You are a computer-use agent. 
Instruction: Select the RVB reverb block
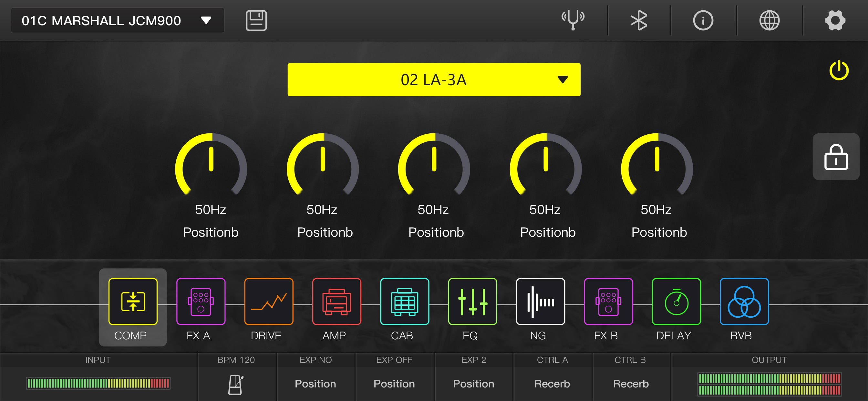click(744, 302)
